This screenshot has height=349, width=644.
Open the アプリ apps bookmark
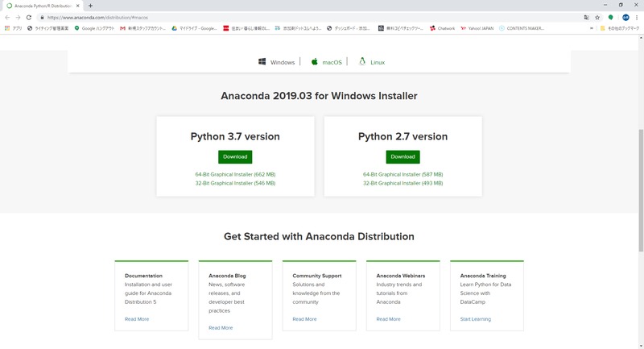point(13,28)
